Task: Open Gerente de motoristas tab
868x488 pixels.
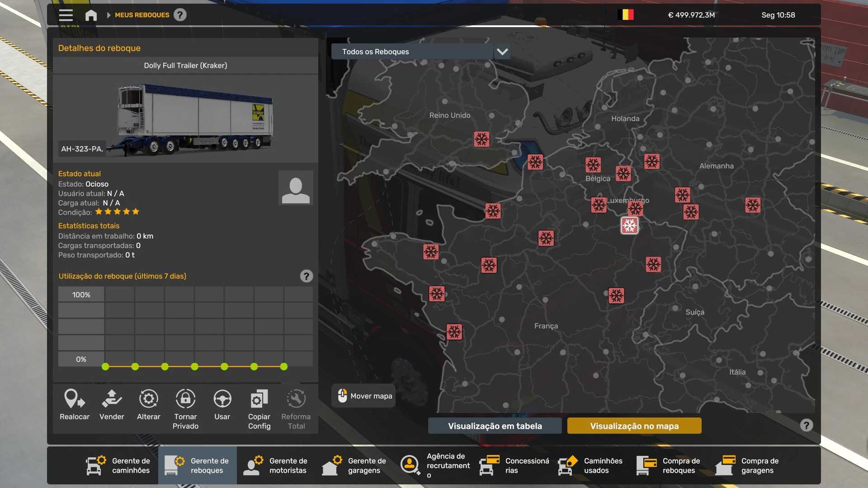Action: (x=276, y=465)
